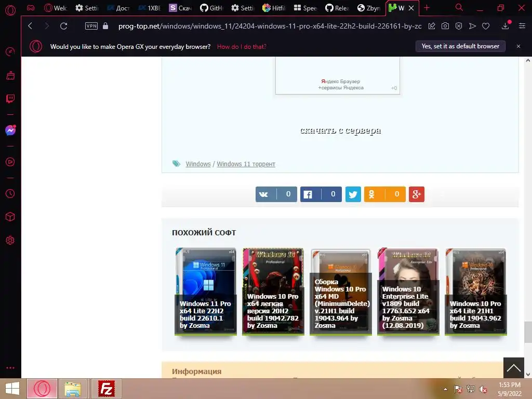532x399 pixels.
Task: Click the site padlock security icon
Action: point(105,26)
